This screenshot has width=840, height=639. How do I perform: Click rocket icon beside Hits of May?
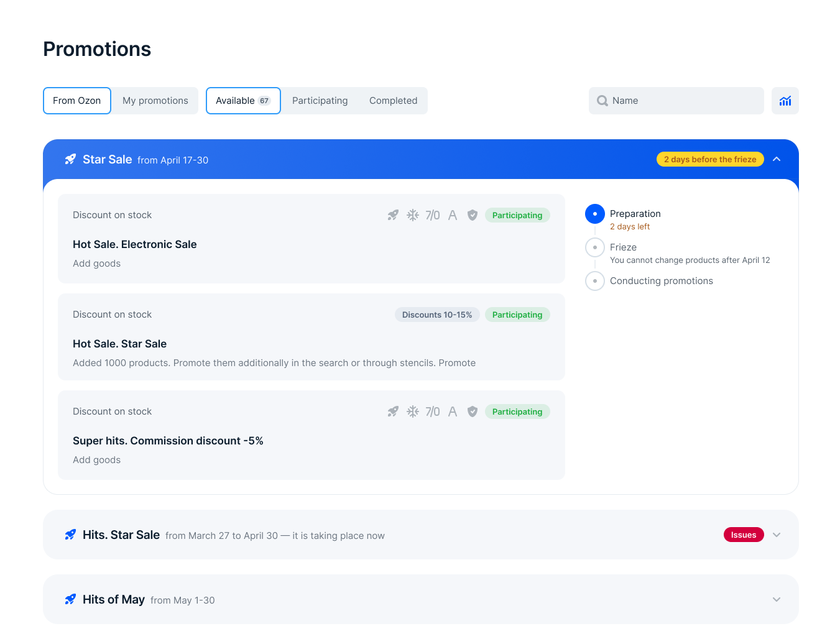click(70, 599)
